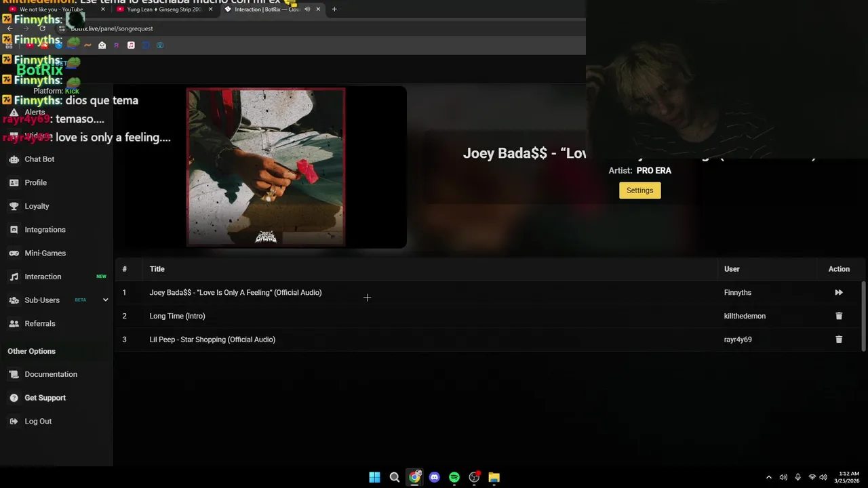Remove Lil Peep - Star Shopping from queue
Screen dimensions: 868x488
click(x=839, y=340)
